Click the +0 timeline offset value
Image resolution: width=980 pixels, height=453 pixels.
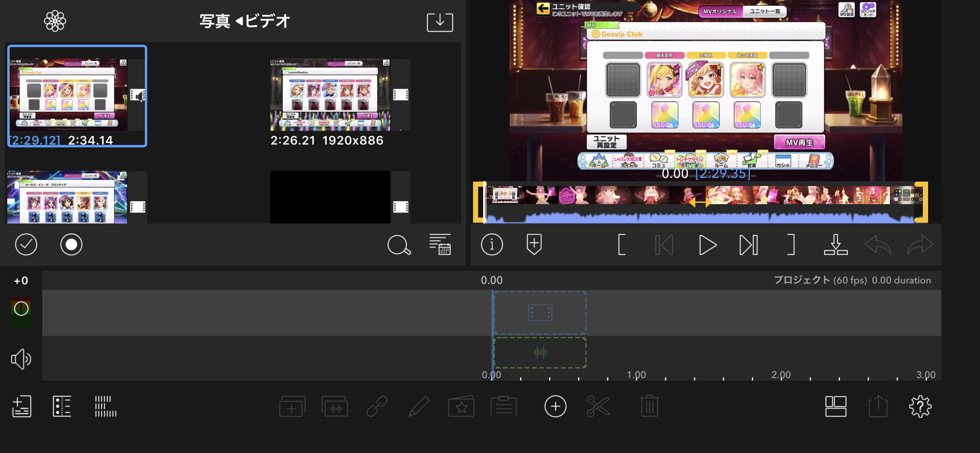click(21, 281)
